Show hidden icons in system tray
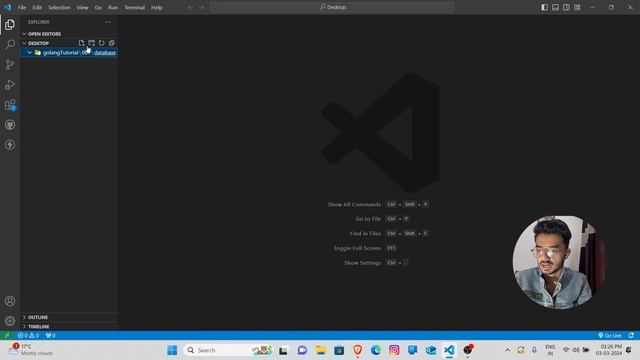This screenshot has height=360, width=640. point(507,350)
